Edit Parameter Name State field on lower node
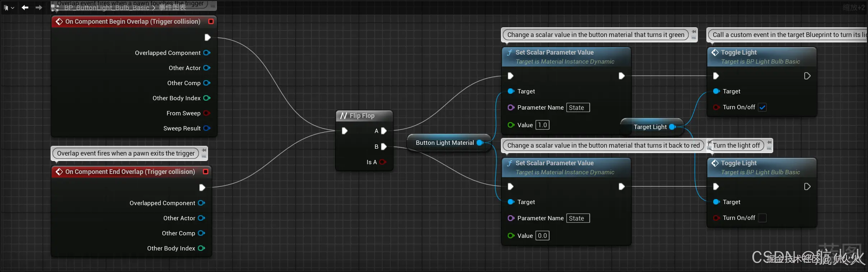Image resolution: width=868 pixels, height=272 pixels. tap(578, 218)
